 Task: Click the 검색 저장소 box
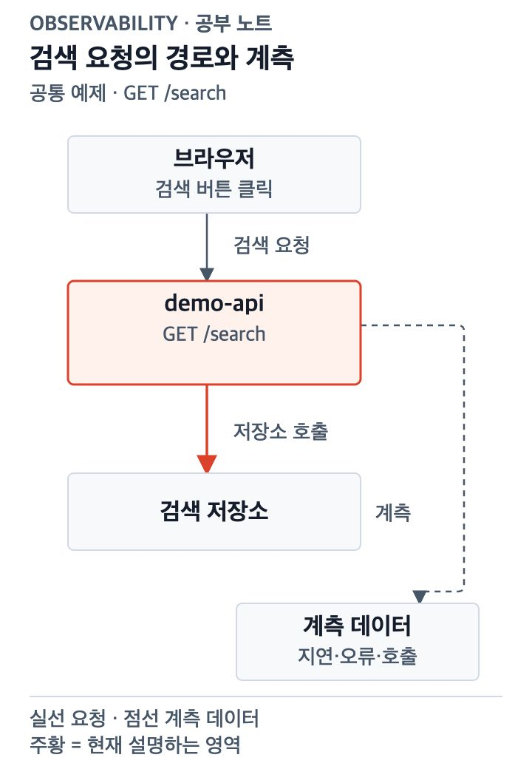tap(214, 512)
